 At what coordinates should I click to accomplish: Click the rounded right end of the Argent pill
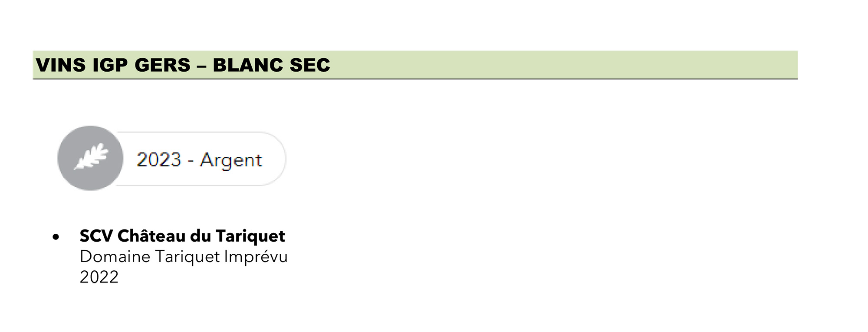274,159
